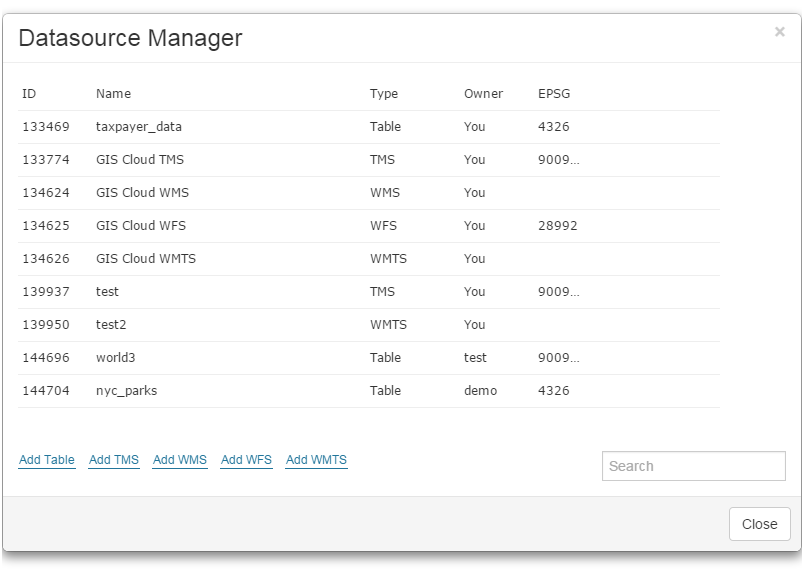805x576 pixels.
Task: Sort by the ID column header
Action: (30, 93)
